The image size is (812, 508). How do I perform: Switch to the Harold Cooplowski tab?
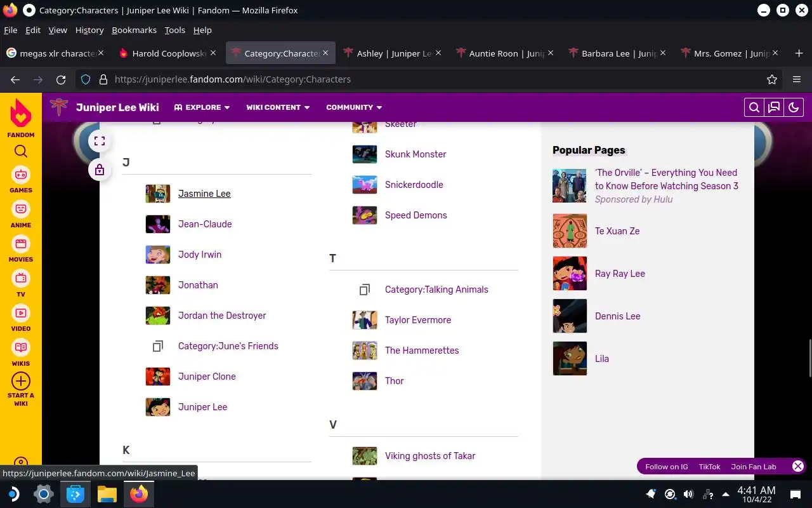[x=169, y=53]
